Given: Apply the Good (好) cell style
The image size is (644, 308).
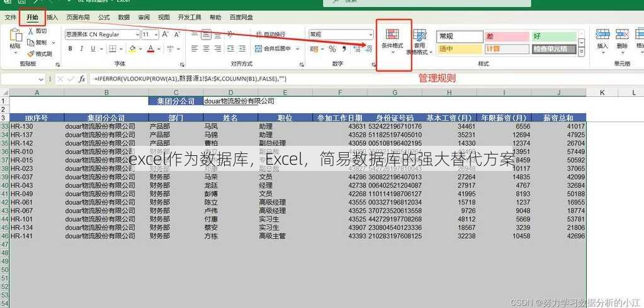Looking at the screenshot, I should 555,36.
